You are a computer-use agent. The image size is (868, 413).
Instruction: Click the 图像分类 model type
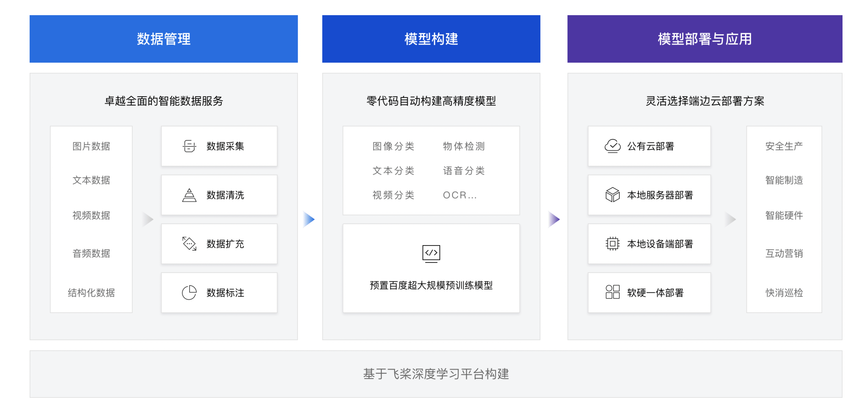tap(393, 146)
